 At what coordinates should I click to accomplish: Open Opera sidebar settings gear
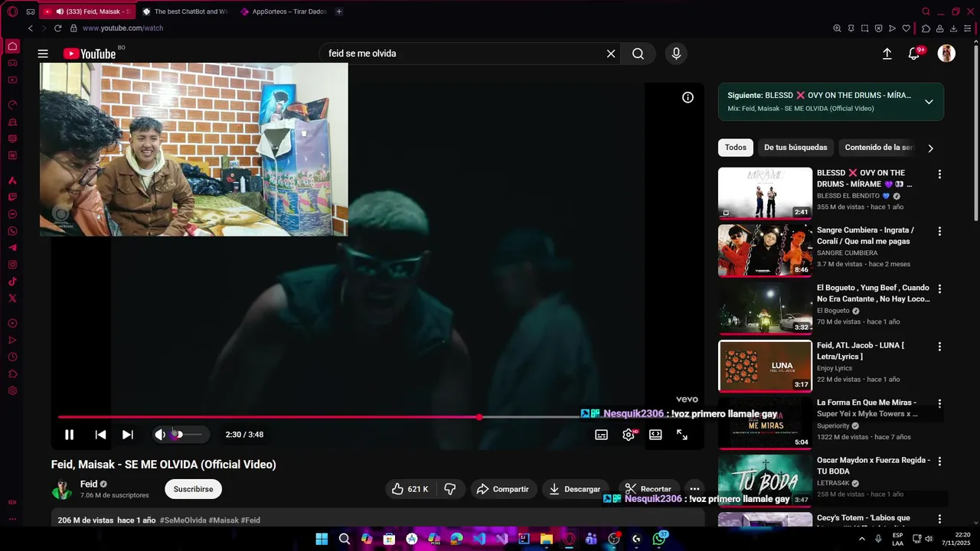coord(12,391)
